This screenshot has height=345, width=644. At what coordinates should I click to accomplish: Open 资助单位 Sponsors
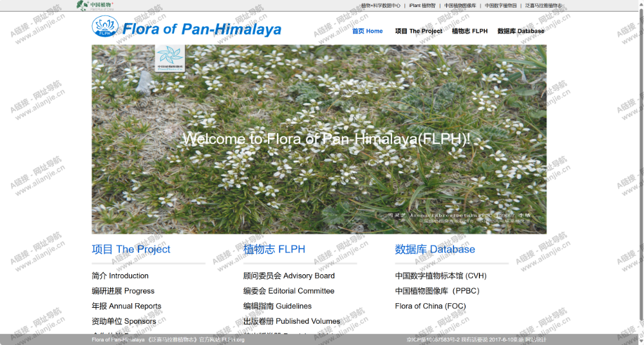pos(124,321)
